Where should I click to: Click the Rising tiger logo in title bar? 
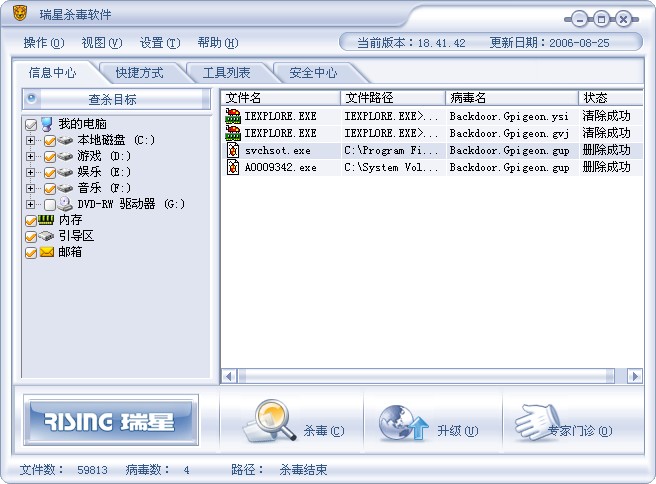pyautogui.click(x=19, y=13)
